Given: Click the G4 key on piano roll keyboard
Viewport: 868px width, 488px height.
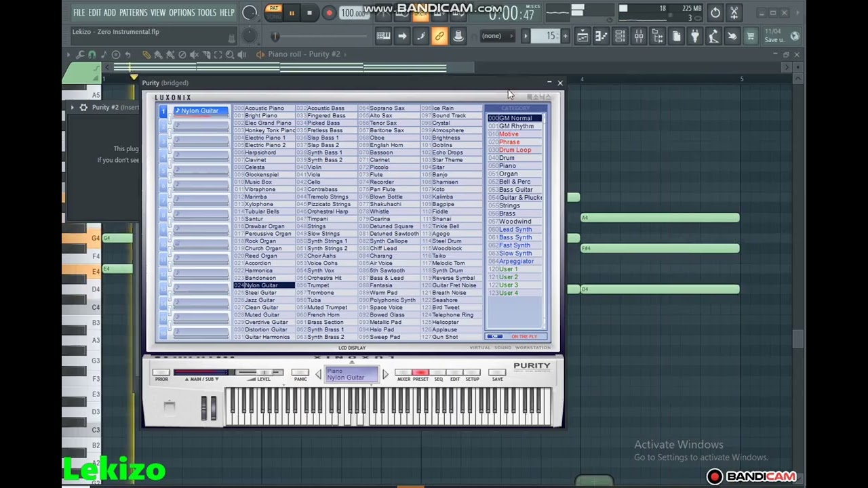Looking at the screenshot, I should (x=81, y=238).
